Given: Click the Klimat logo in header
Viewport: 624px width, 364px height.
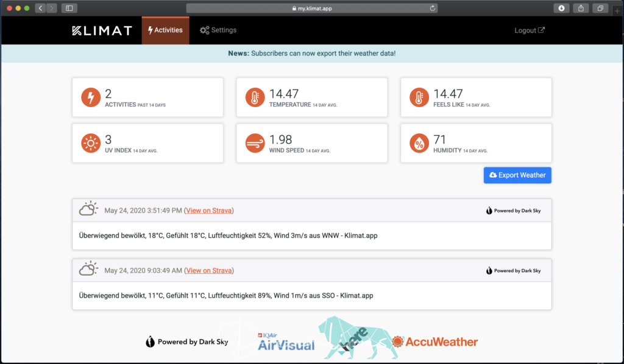Looking at the screenshot, I should (102, 30).
